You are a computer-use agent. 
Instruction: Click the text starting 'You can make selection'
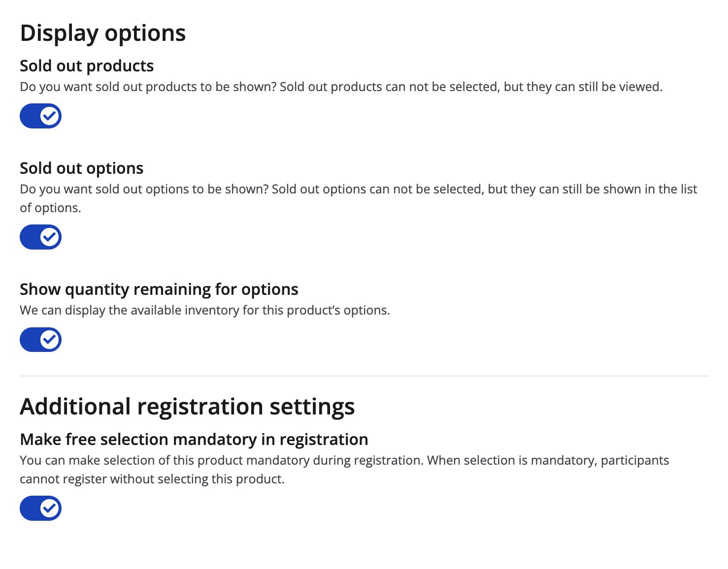click(344, 461)
